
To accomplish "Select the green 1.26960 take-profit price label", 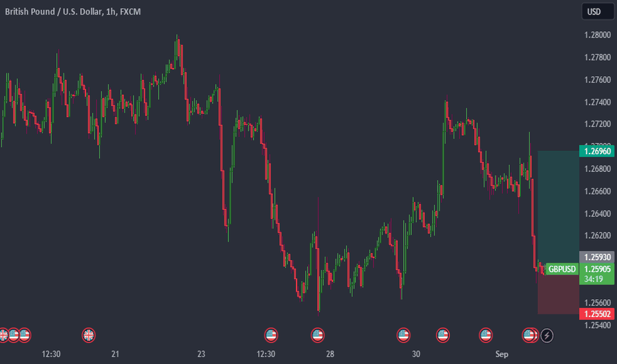I will [x=596, y=151].
